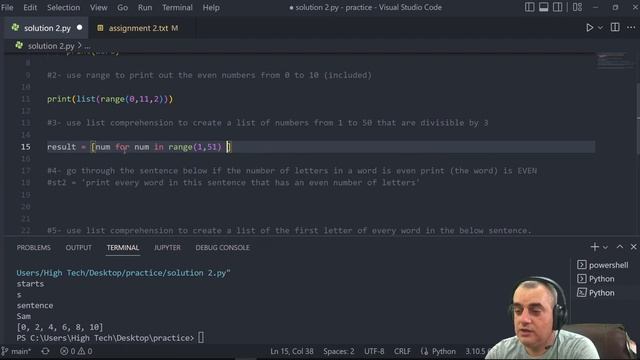This screenshot has width=640, height=360.
Task: Maximize the panel with the up chevron
Action: (620, 247)
